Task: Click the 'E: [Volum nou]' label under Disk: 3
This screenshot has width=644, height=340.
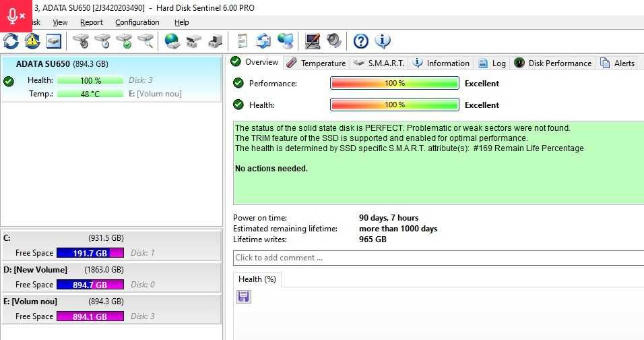Action: coord(155,94)
